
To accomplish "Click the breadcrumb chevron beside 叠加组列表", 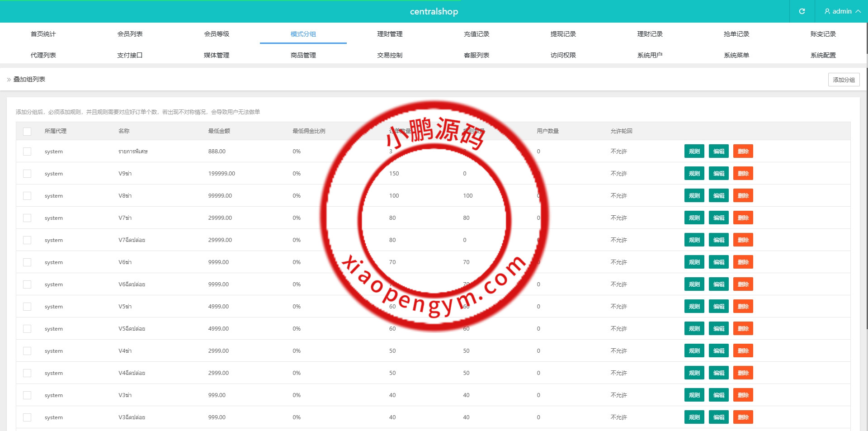I will (x=9, y=80).
